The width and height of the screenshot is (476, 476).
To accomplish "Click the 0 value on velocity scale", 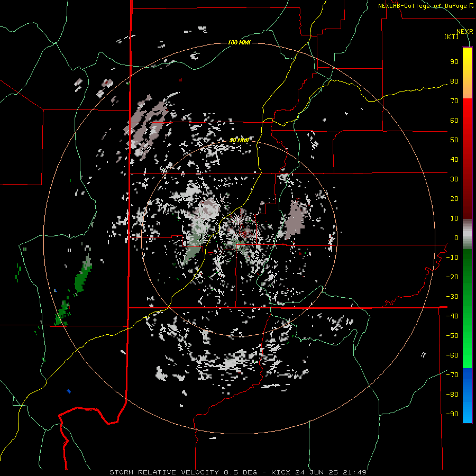I will tap(456, 237).
